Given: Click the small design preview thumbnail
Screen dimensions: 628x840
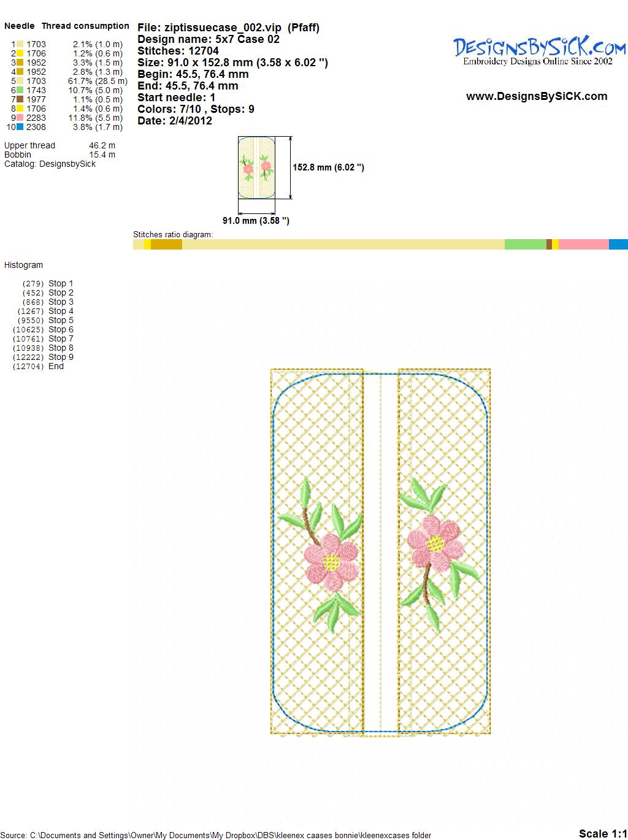Looking at the screenshot, I should (256, 167).
